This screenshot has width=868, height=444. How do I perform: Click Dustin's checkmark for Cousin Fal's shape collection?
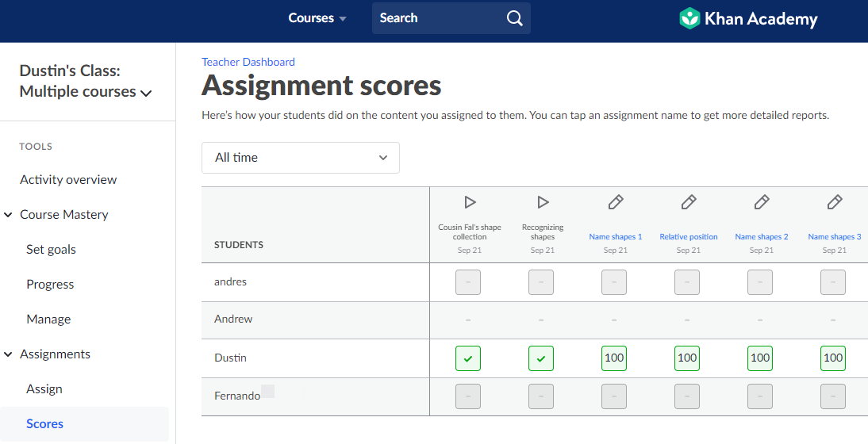click(x=468, y=358)
